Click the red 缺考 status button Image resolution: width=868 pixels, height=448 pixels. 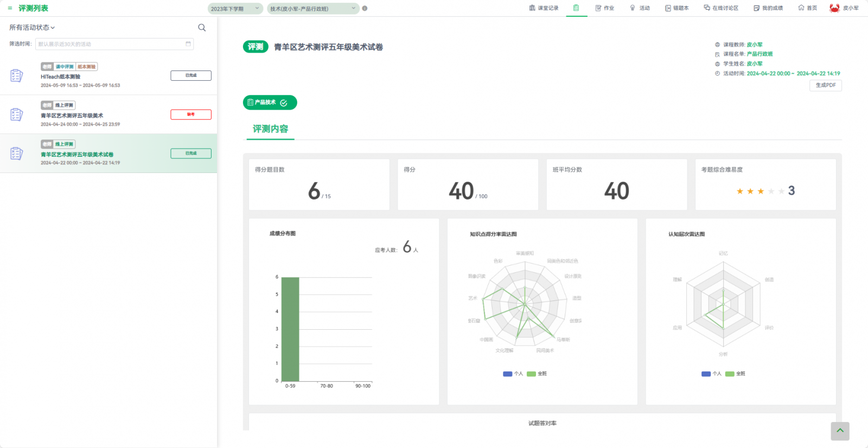coord(191,114)
